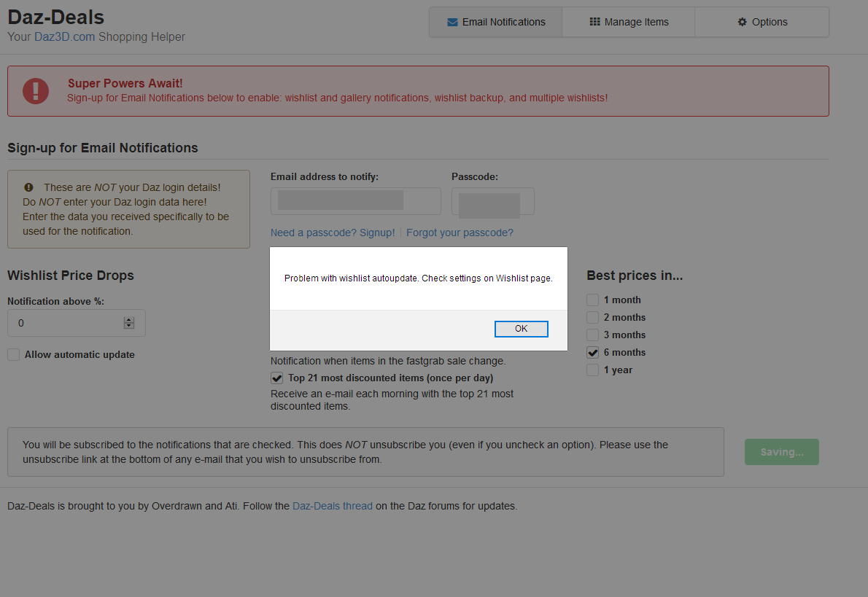
Task: Open the Options tab
Action: coord(762,22)
